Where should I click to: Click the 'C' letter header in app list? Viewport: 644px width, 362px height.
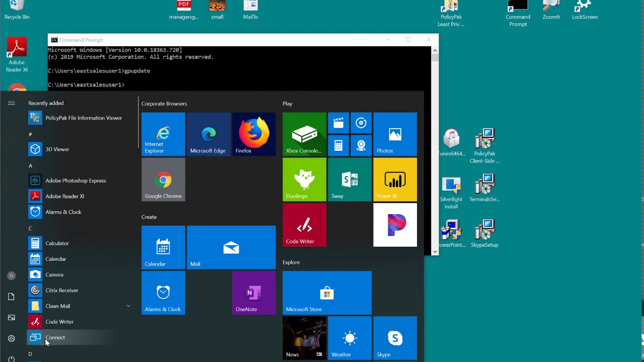coord(30,228)
